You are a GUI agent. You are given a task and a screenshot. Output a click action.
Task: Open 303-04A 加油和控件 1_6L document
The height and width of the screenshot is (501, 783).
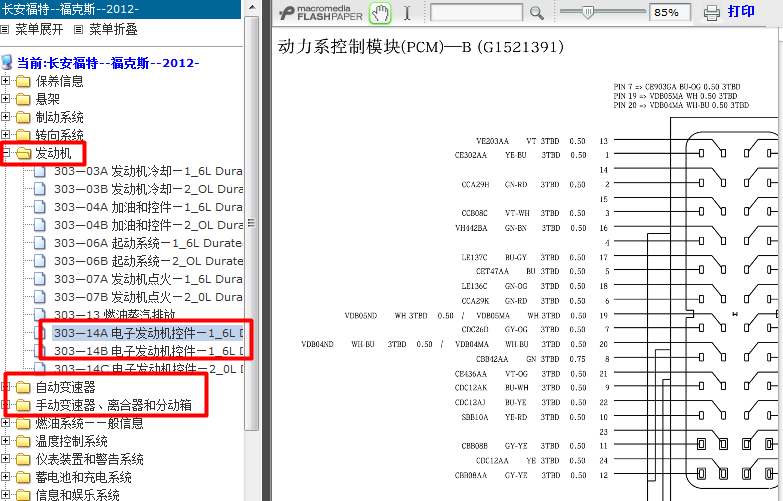coord(148,207)
